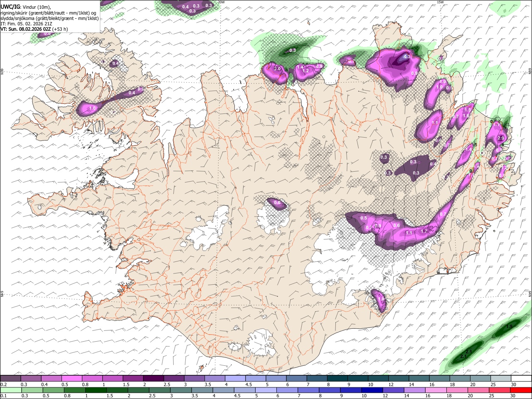Select the IT: Fim. 05. 02. 2026 21Z line
This screenshot has height=399, width=532.
(26, 24)
